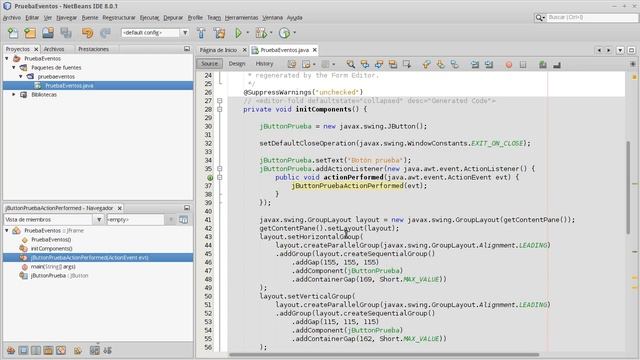Click the Last Edit icon beside History
The height and width of the screenshot is (360, 640).
(291, 64)
